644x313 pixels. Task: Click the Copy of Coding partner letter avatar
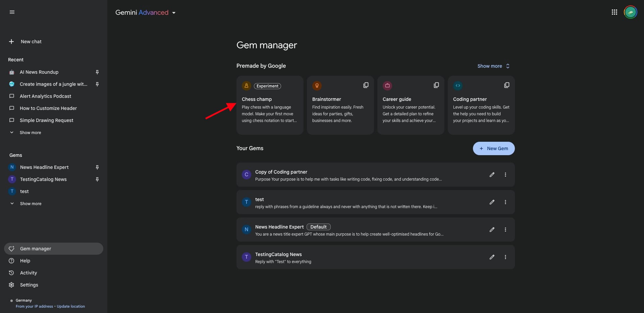pos(247,175)
